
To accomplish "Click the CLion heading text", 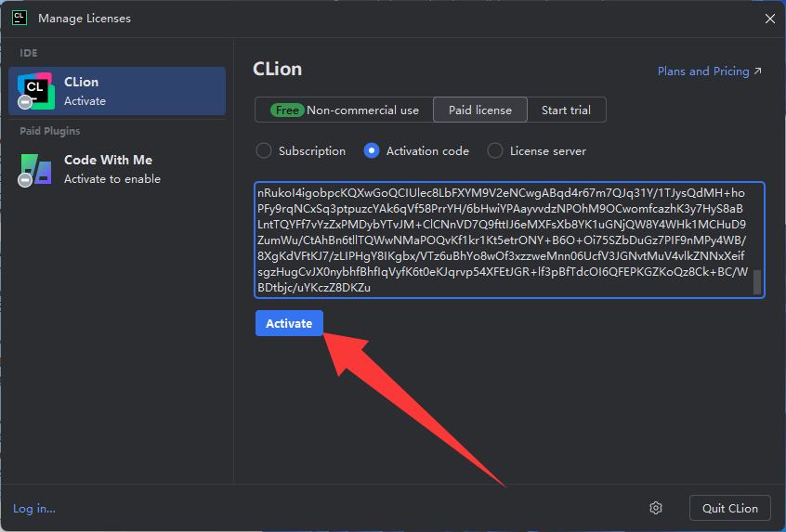I will tap(277, 69).
